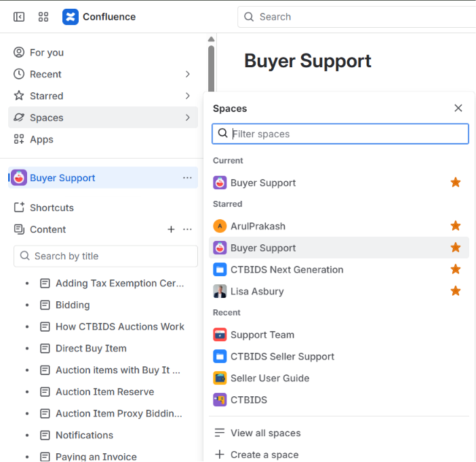This screenshot has height=462, width=476.
Task: Open the Starred menu item
Action: point(103,96)
